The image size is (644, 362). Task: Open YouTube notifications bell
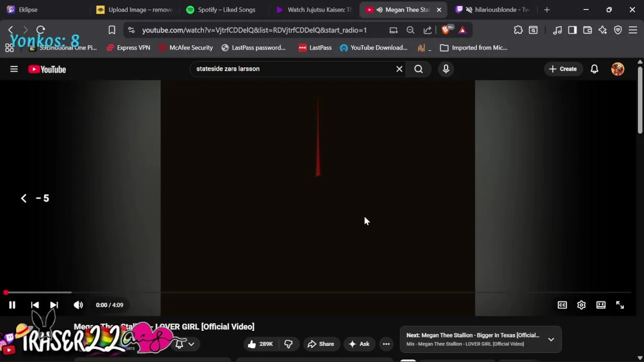point(594,69)
